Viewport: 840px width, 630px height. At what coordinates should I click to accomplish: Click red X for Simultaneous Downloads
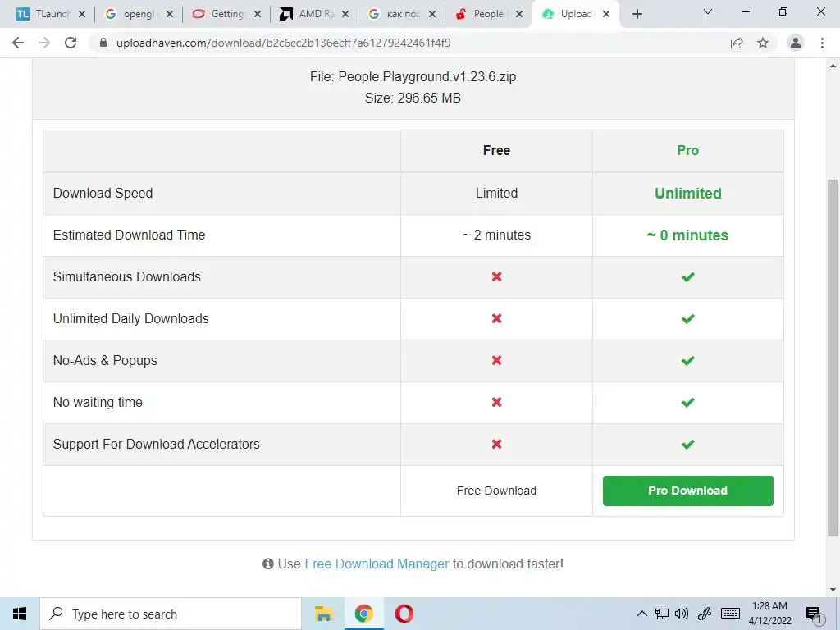[x=496, y=276]
